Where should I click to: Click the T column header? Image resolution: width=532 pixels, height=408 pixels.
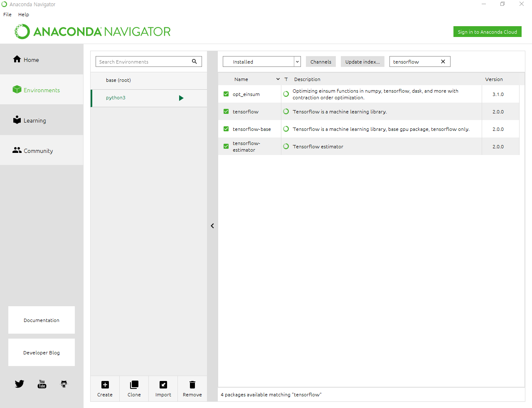pos(286,79)
